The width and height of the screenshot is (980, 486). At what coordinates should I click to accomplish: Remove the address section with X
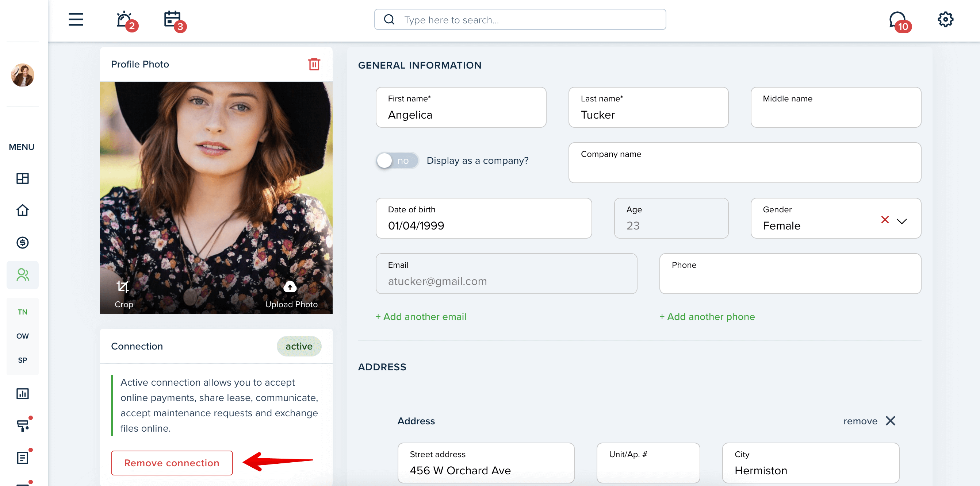pos(891,421)
